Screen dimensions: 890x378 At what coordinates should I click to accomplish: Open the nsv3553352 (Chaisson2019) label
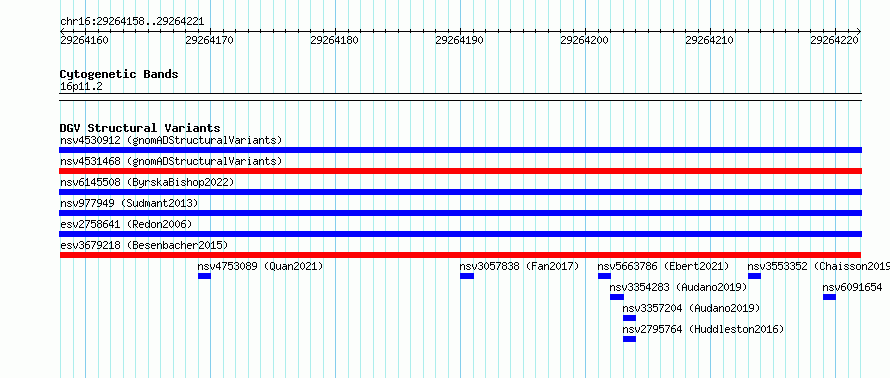(818, 266)
